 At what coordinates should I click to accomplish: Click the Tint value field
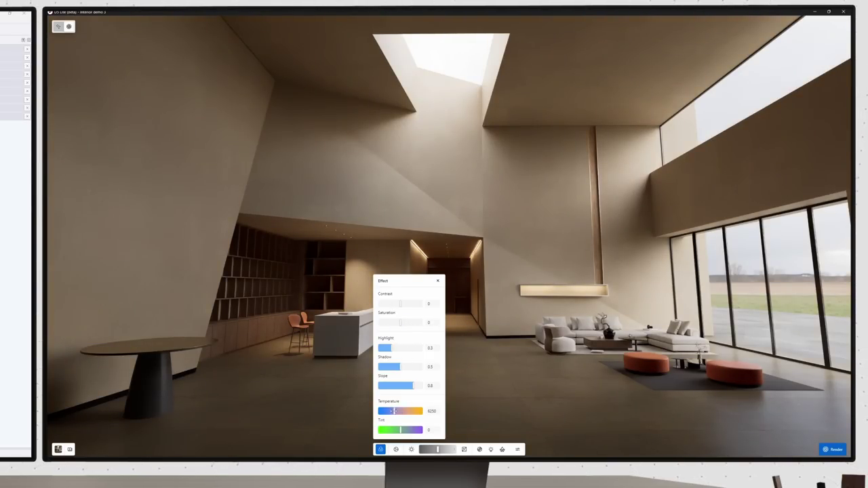pyautogui.click(x=433, y=430)
